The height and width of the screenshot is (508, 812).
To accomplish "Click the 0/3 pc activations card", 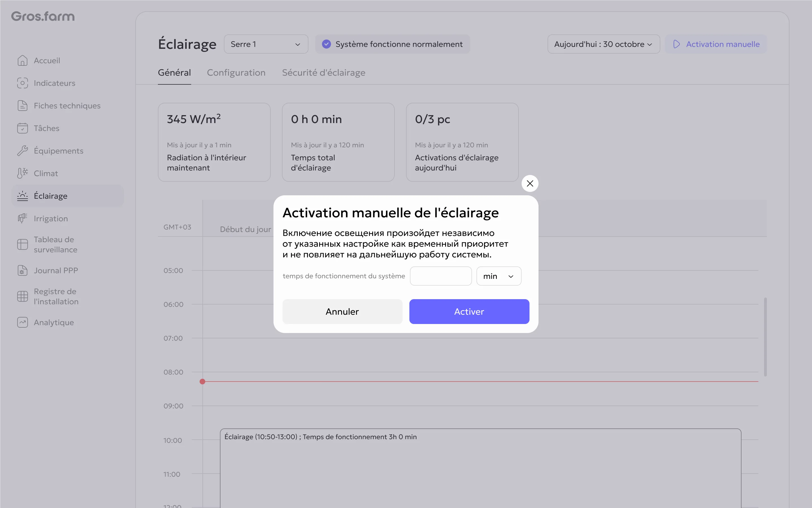I will [462, 142].
